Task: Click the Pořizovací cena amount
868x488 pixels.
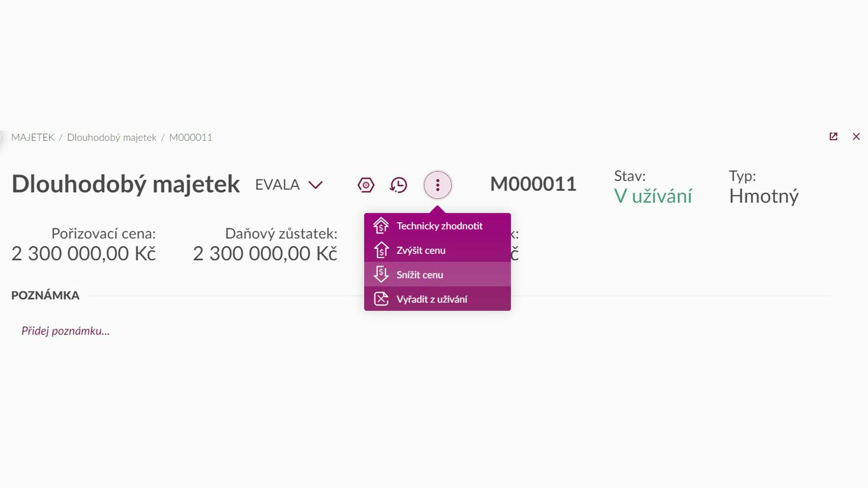Action: click(84, 253)
